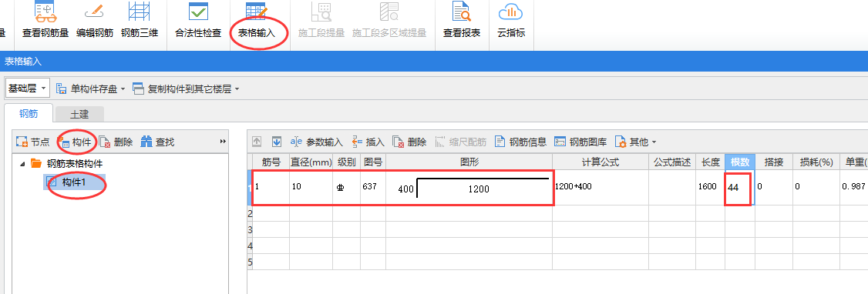Select row 5 header
The width and height of the screenshot is (868, 294).
coord(250,262)
